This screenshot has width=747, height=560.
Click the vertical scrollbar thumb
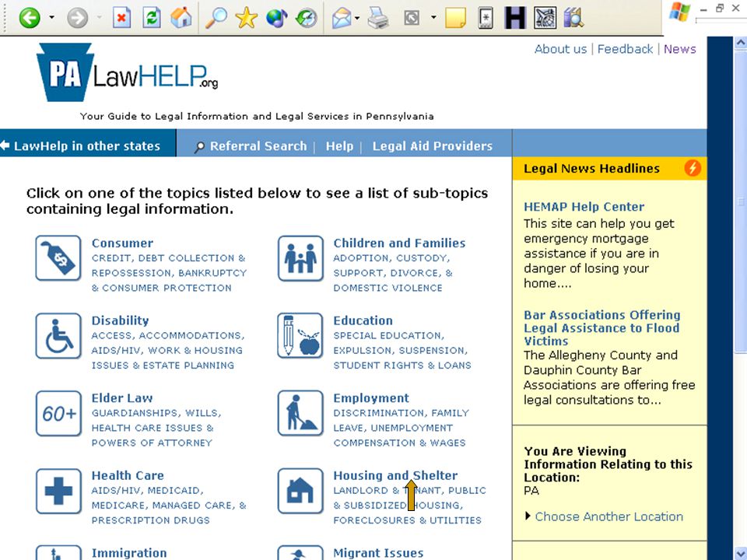(x=741, y=202)
